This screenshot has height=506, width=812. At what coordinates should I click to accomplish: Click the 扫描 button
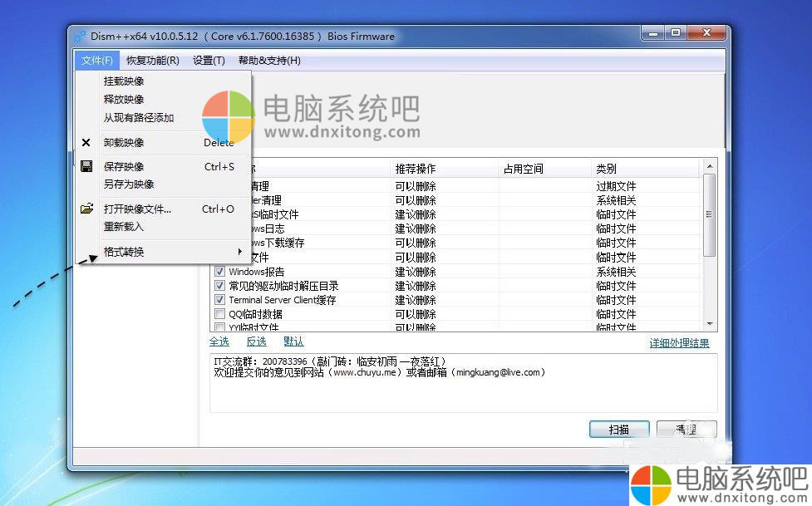(619, 430)
